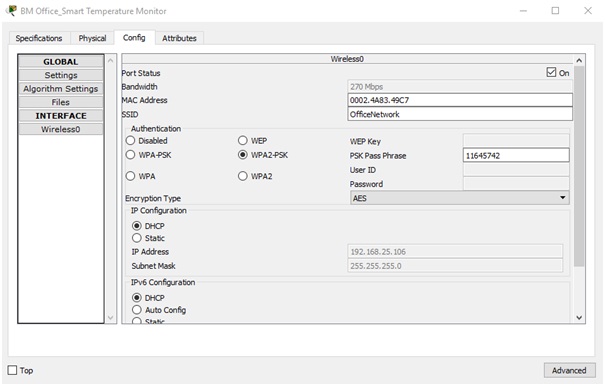Click the Bandwidth field showing 270 Mbps
Image resolution: width=605 pixels, height=386 pixels.
point(460,86)
